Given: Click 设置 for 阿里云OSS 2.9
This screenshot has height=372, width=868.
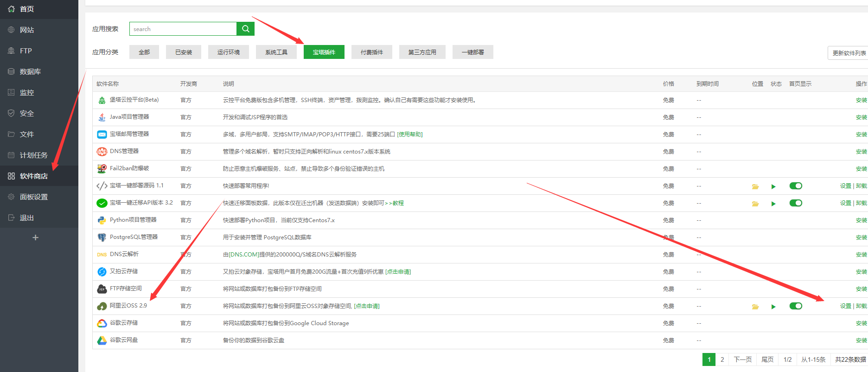Looking at the screenshot, I should point(845,306).
